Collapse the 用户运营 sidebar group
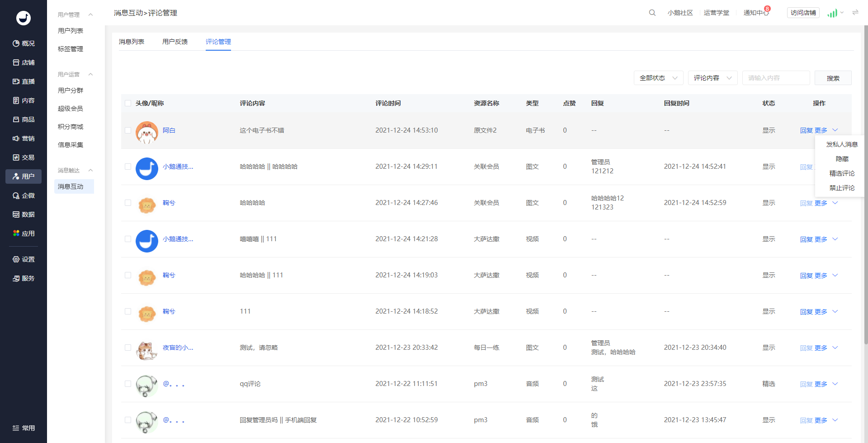 click(x=90, y=74)
